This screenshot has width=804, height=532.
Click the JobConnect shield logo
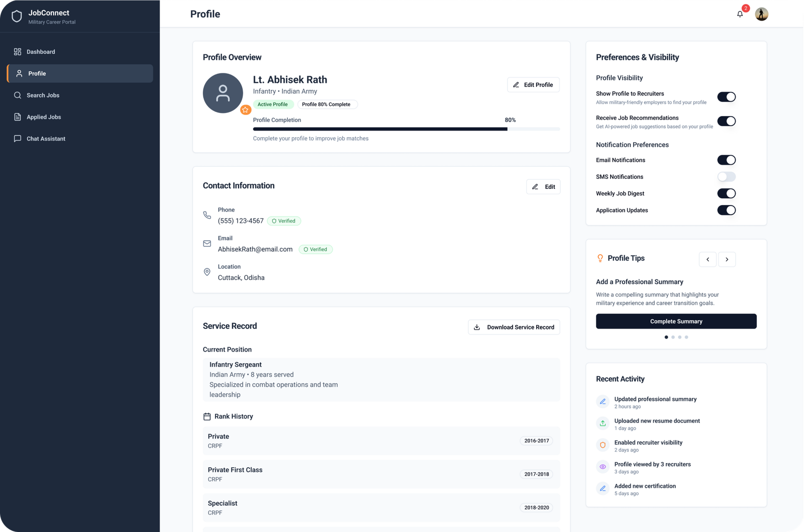(x=17, y=17)
